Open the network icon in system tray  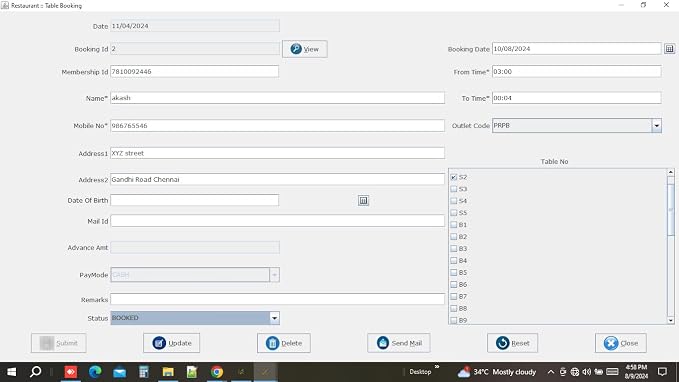tap(575, 372)
